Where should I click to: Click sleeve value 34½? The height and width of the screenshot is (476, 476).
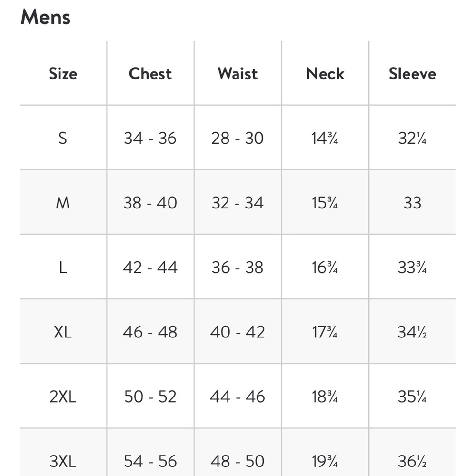(412, 332)
